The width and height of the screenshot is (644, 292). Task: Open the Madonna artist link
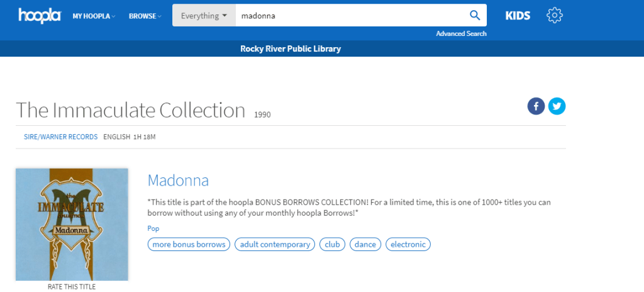point(178,181)
